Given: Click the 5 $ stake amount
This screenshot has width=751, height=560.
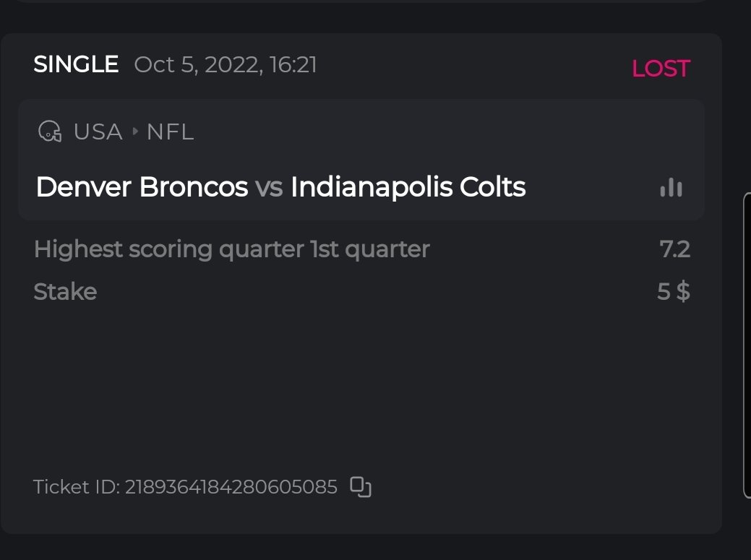Looking at the screenshot, I should [673, 292].
